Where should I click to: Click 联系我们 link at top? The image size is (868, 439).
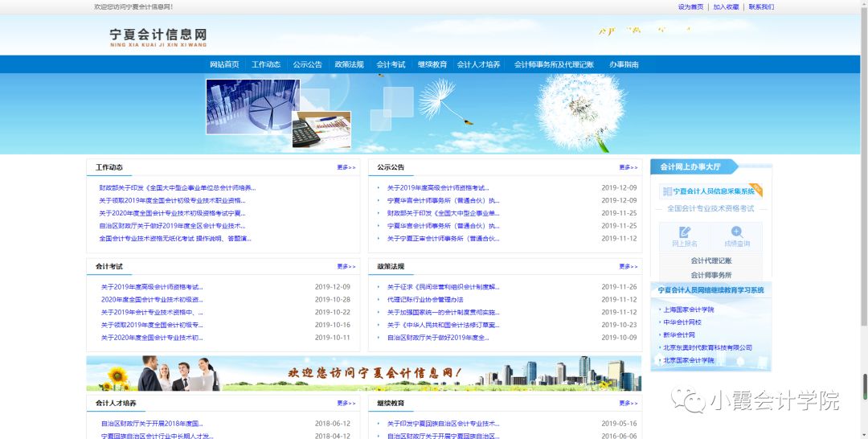761,7
